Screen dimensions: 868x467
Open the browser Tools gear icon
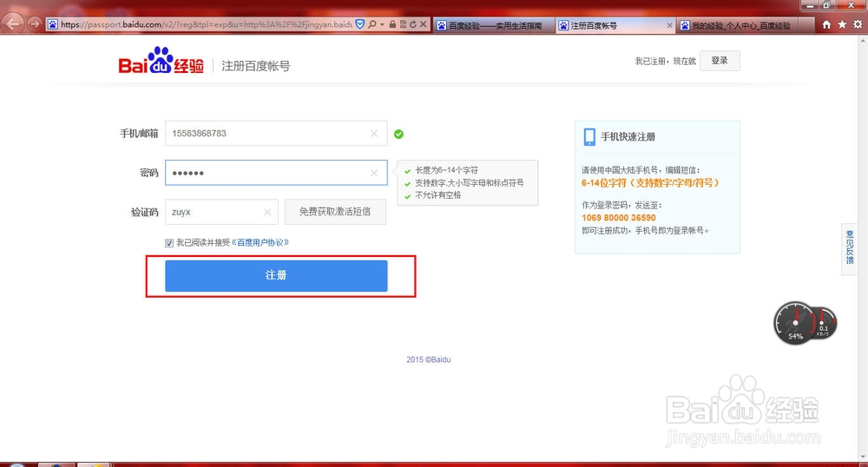click(x=858, y=24)
